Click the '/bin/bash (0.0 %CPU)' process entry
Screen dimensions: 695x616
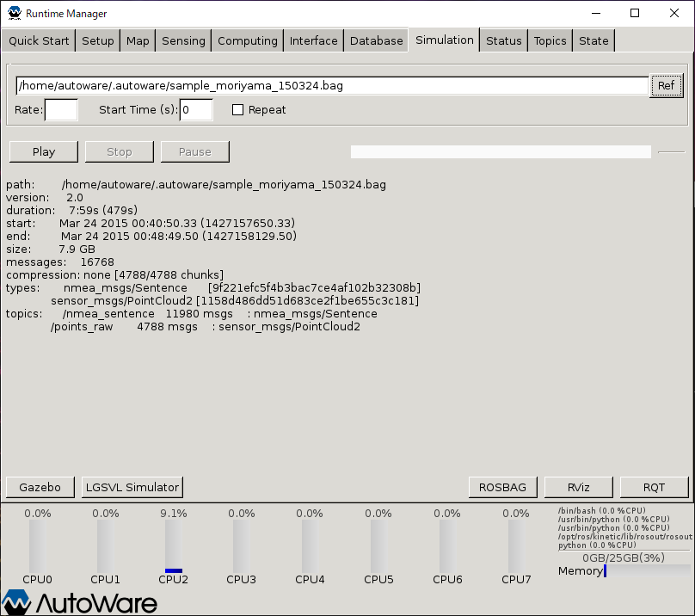601,510
